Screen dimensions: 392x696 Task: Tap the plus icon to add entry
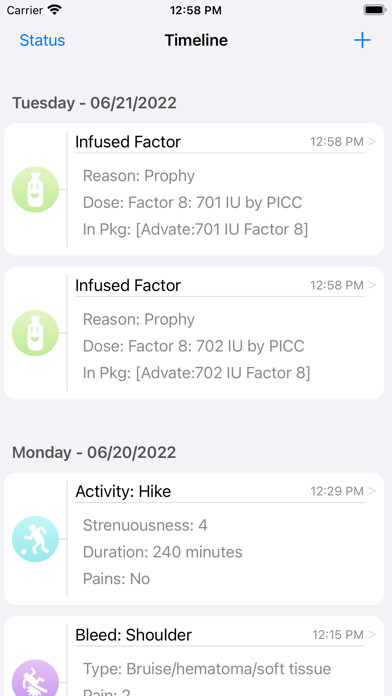362,40
